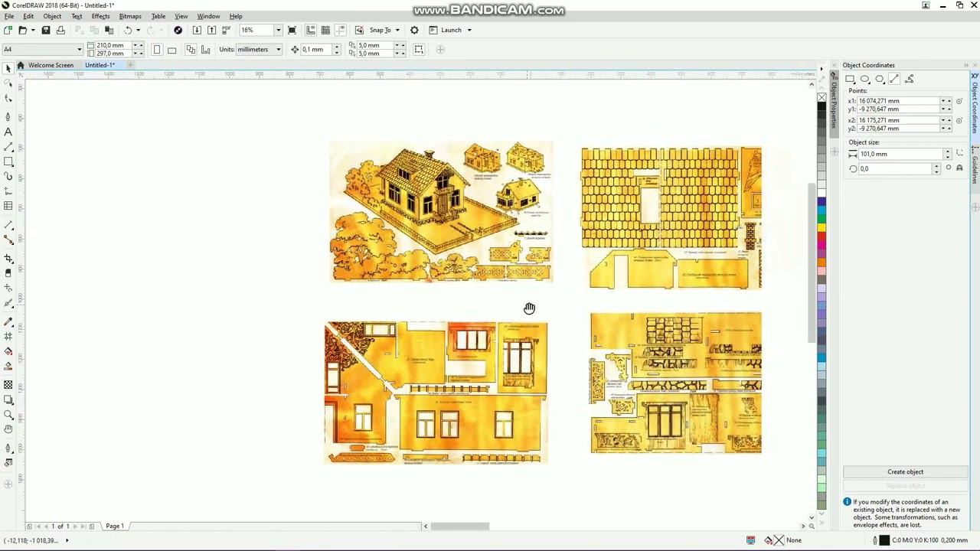This screenshot has width=980, height=551.
Task: Open the Help menu
Action: click(236, 16)
